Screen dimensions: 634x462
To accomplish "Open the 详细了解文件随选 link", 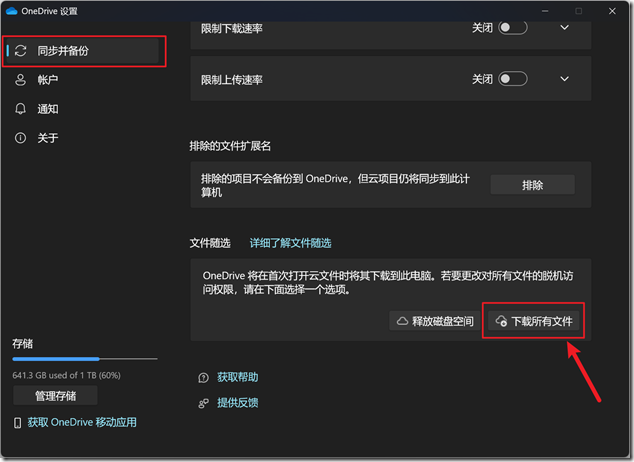I will [290, 243].
